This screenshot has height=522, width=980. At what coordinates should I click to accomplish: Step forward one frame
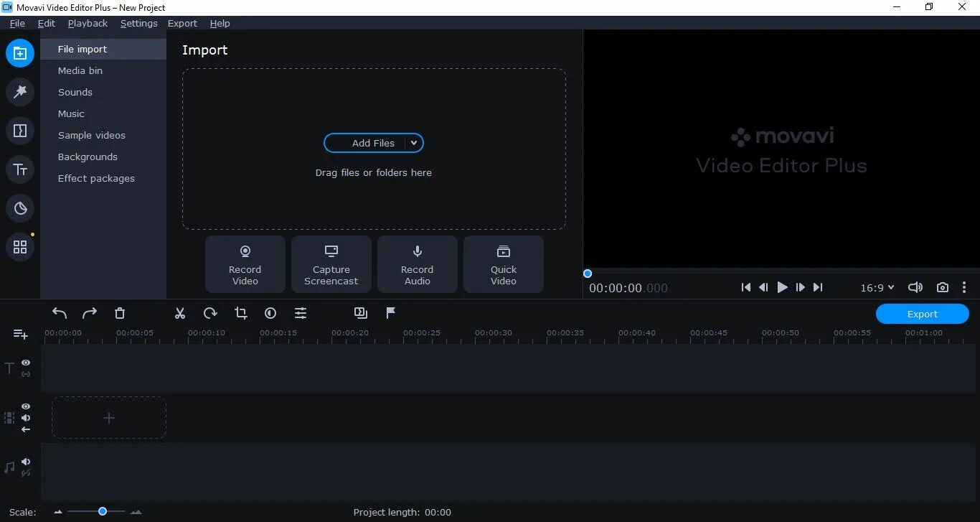pos(801,287)
